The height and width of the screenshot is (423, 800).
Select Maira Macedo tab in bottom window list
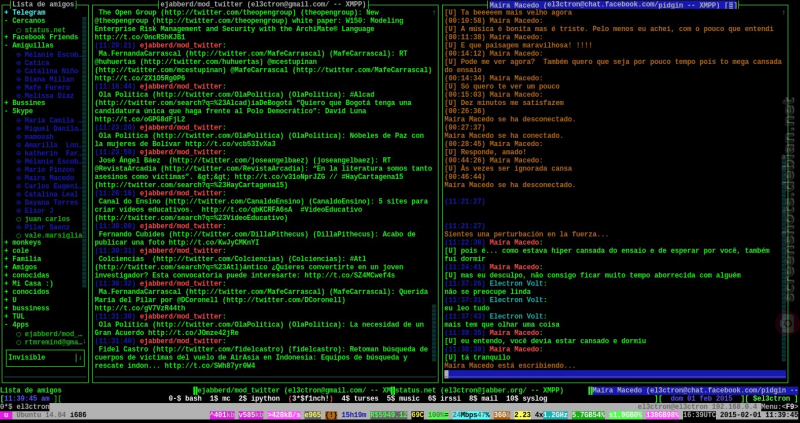click(694, 390)
